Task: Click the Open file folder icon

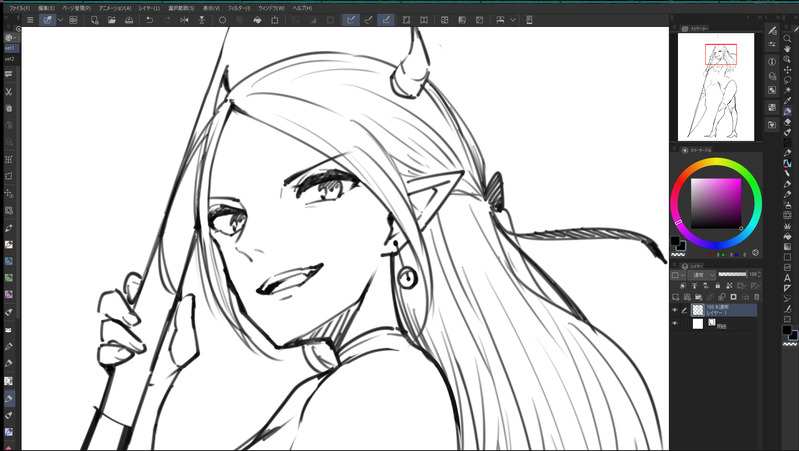Action: pos(112,20)
